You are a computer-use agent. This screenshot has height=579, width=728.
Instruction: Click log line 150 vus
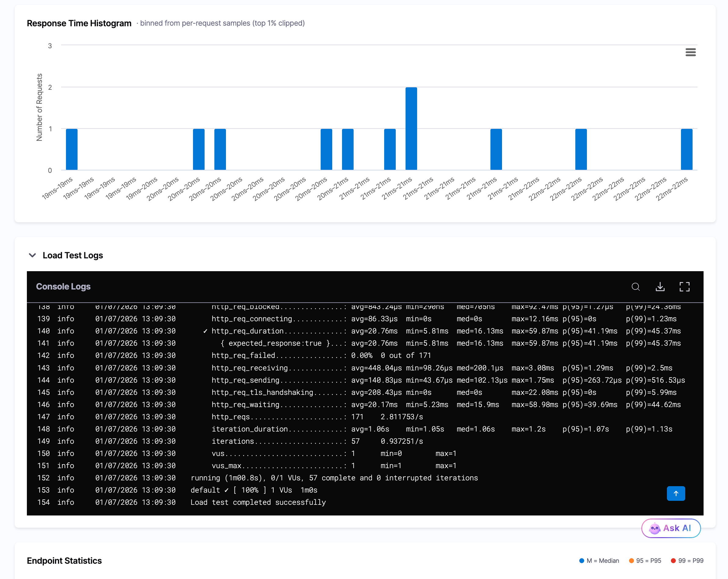pos(365,453)
